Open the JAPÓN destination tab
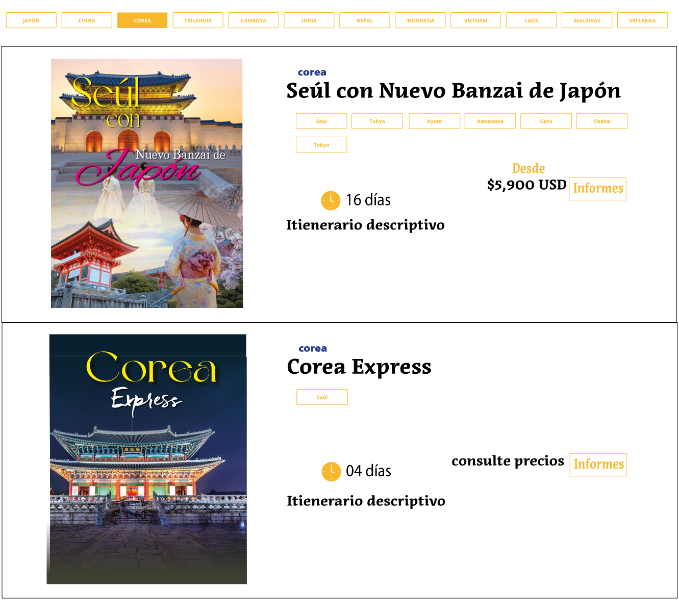Viewport: 679px width, 616px height. 31,20
